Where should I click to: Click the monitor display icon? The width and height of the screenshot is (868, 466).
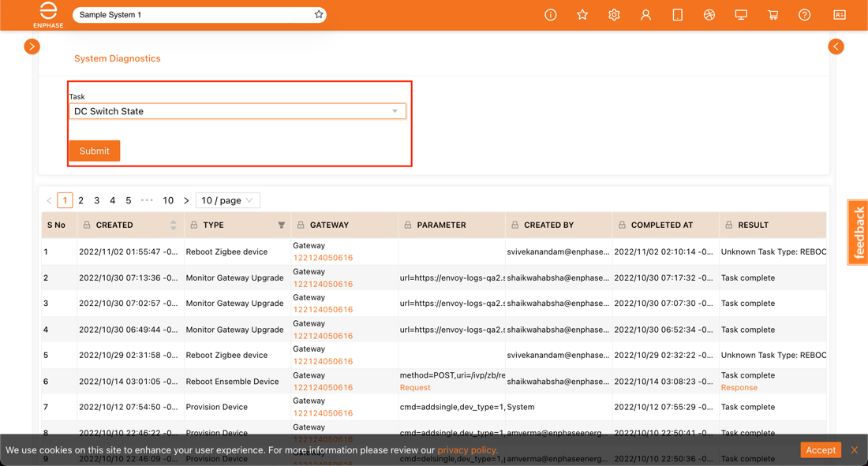pyautogui.click(x=740, y=14)
